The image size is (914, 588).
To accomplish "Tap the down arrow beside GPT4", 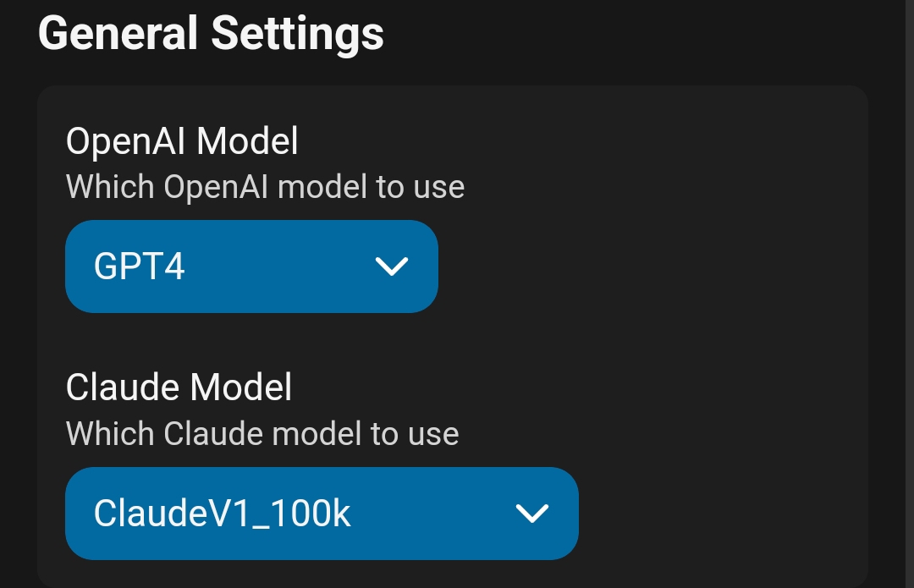I will pos(391,267).
